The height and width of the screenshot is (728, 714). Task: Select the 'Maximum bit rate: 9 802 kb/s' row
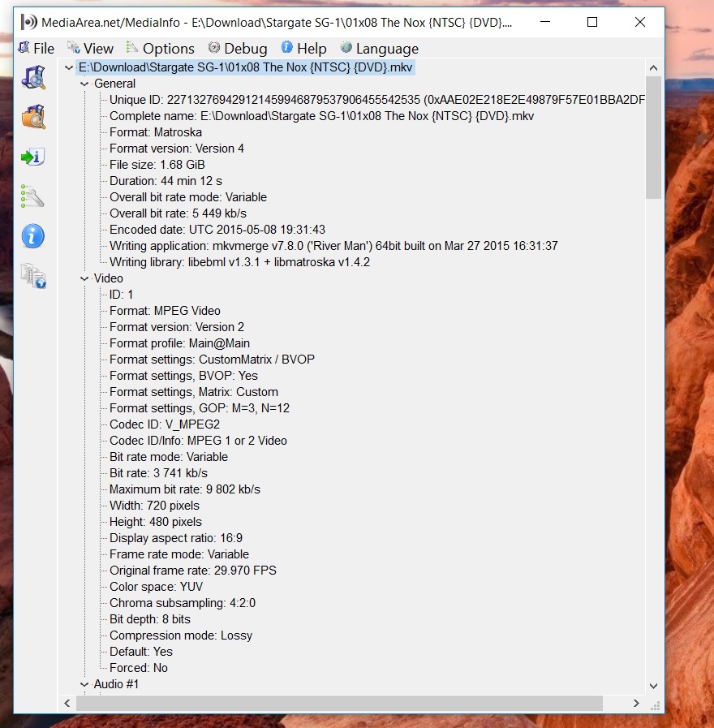point(185,490)
